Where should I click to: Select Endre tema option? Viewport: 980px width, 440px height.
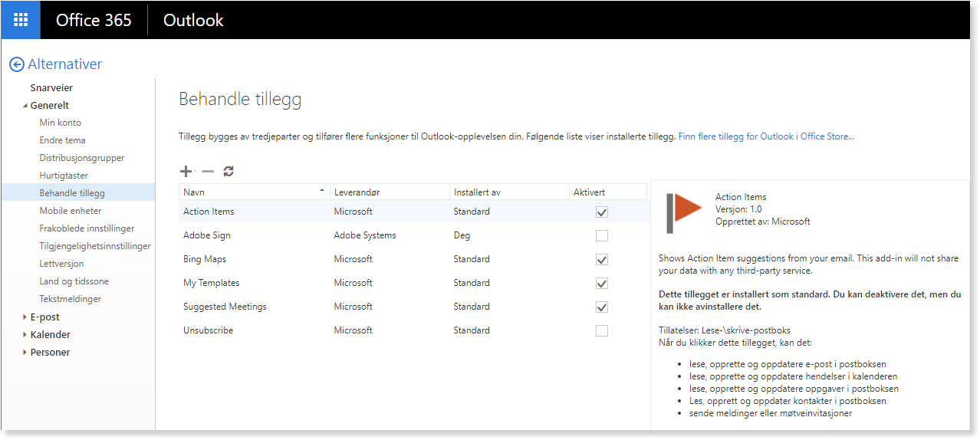(x=63, y=140)
